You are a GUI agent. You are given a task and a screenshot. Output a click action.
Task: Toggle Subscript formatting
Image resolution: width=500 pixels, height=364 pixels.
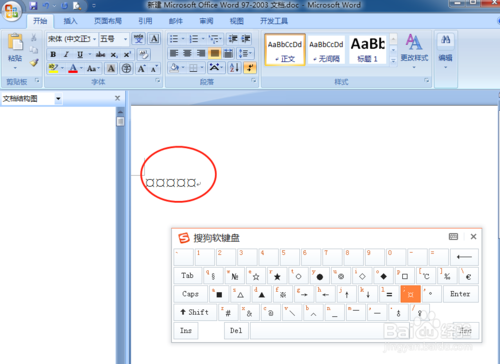click(x=114, y=54)
